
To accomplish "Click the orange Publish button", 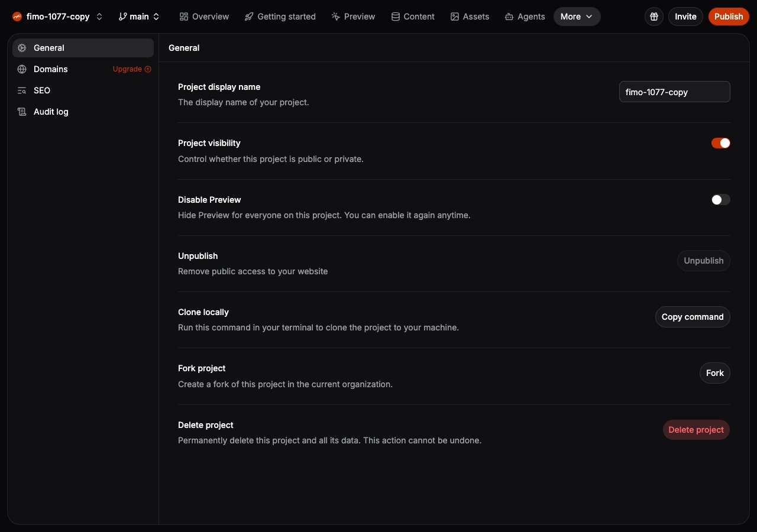I will [x=729, y=17].
